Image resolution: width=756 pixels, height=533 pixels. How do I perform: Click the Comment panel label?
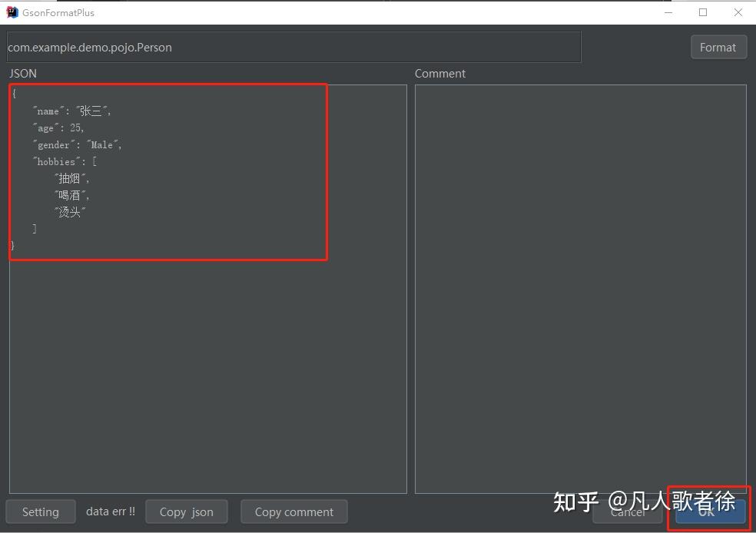439,73
